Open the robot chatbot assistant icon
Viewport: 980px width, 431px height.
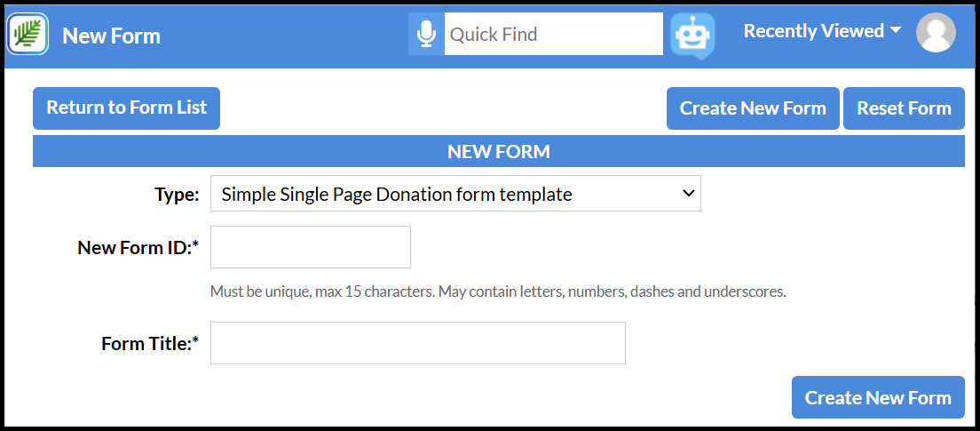click(692, 36)
